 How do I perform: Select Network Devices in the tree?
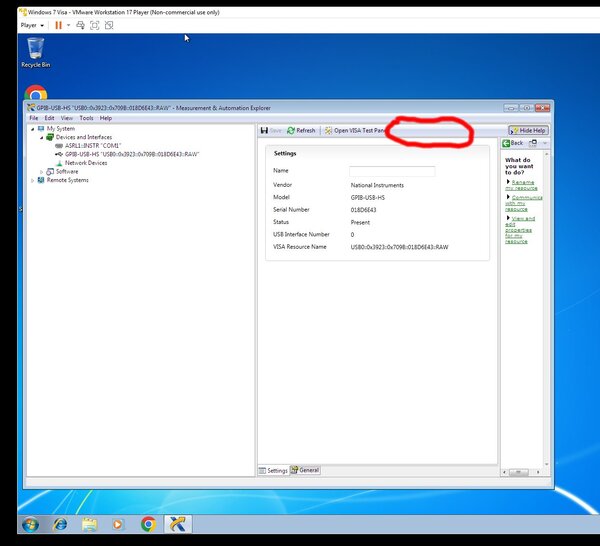(x=86, y=163)
